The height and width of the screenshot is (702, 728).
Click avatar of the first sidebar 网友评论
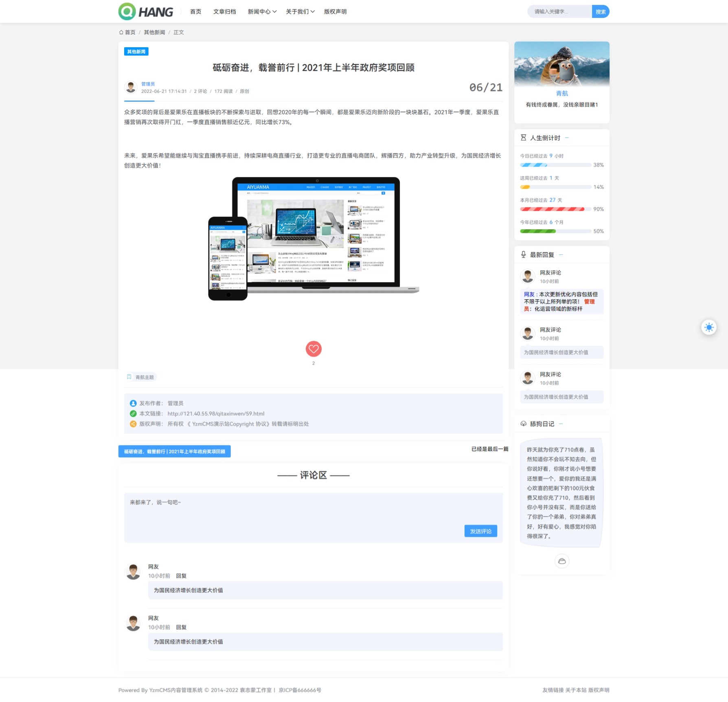coord(528,276)
